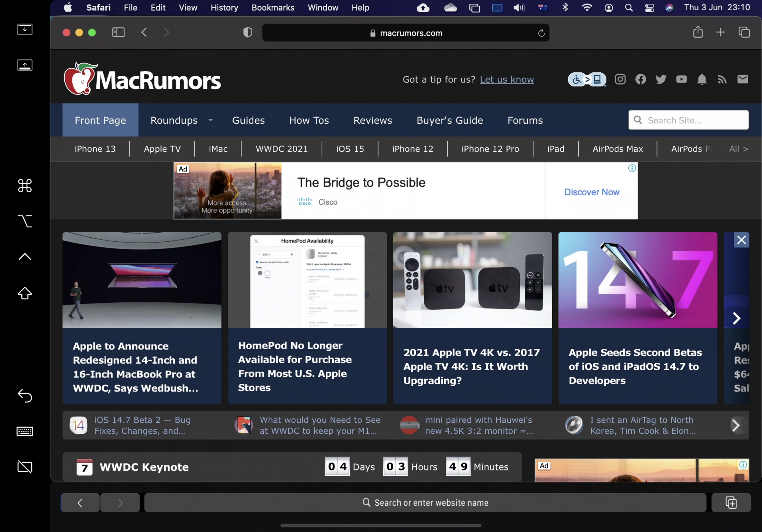The height and width of the screenshot is (532, 762).
Task: Click the Sidecar Command key modifier icon
Action: [25, 186]
